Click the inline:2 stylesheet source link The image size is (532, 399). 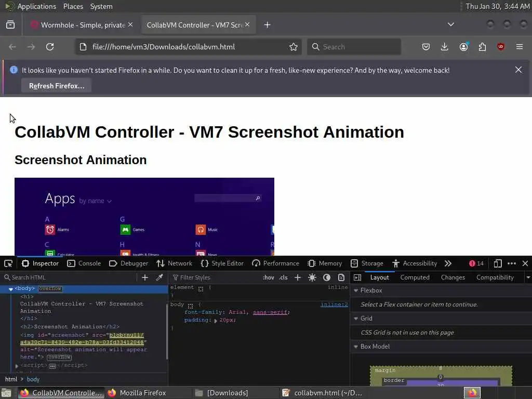(334, 304)
